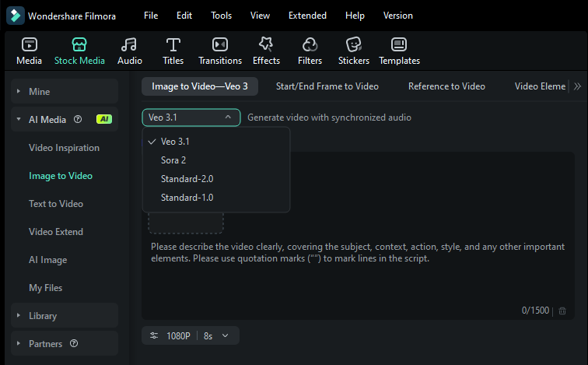Click the AI Media help question icon
Image resolution: width=588 pixels, height=365 pixels.
tap(78, 119)
